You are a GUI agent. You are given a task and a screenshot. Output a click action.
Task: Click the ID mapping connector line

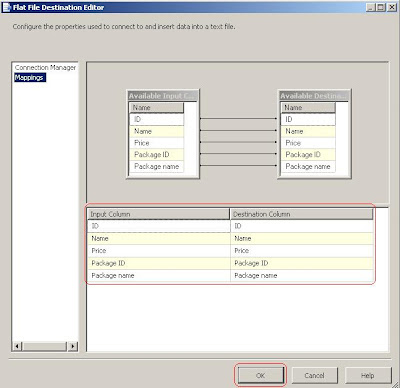pos(238,118)
